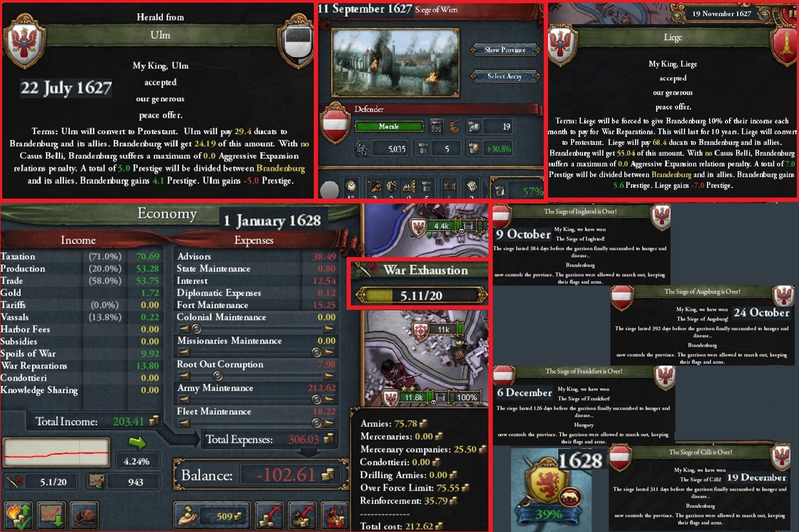Click the burning Wien siege picture
Screen dimensions: 799x532
coord(395,63)
